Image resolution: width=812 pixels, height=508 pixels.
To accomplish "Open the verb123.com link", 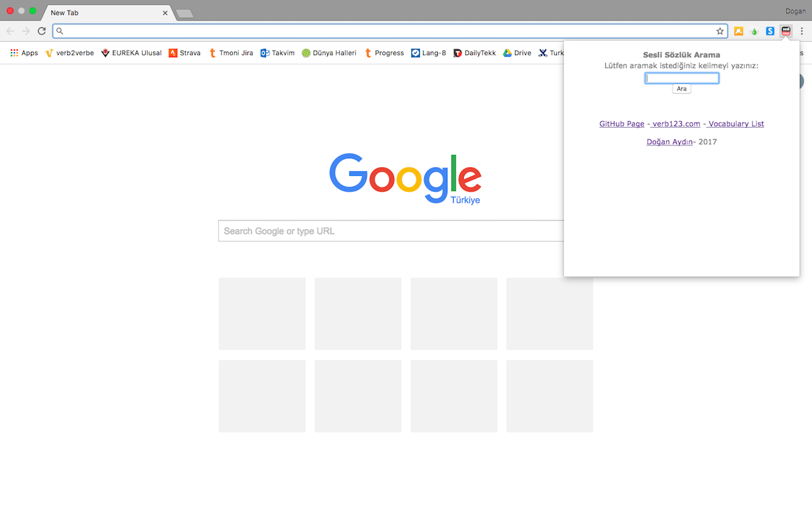I will [x=676, y=124].
